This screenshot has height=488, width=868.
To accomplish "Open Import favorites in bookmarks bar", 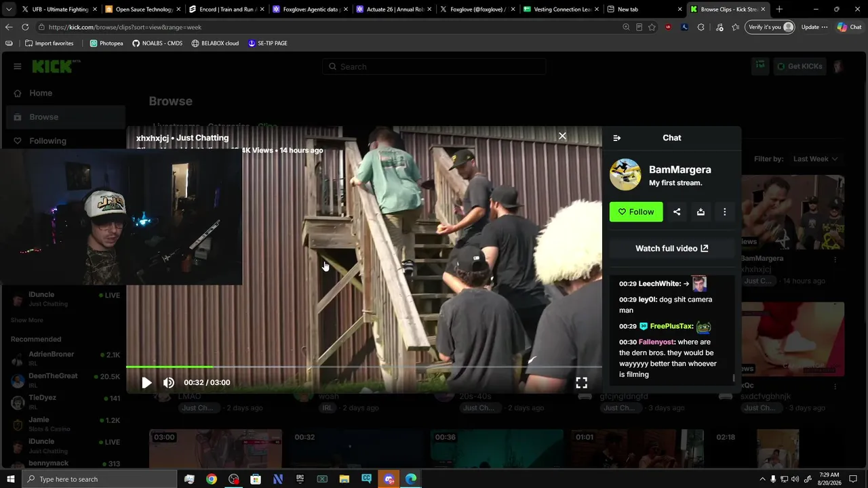I will [x=49, y=43].
